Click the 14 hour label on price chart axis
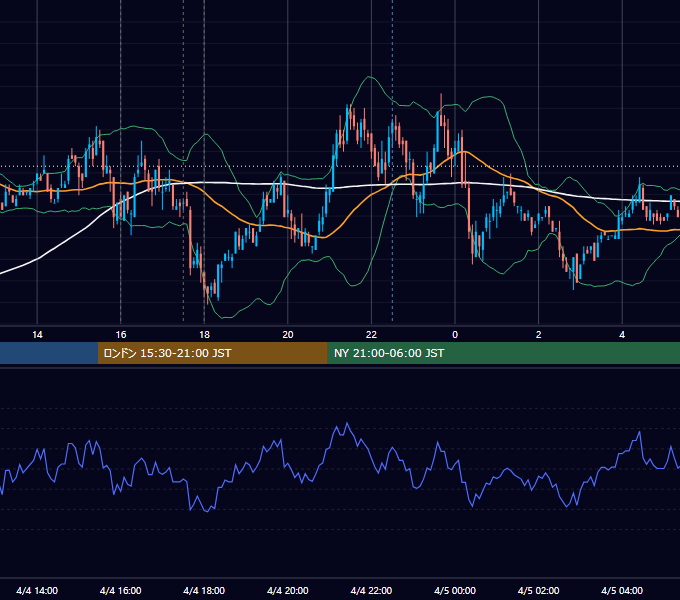Screen dimensions: 680x600 click(x=37, y=335)
